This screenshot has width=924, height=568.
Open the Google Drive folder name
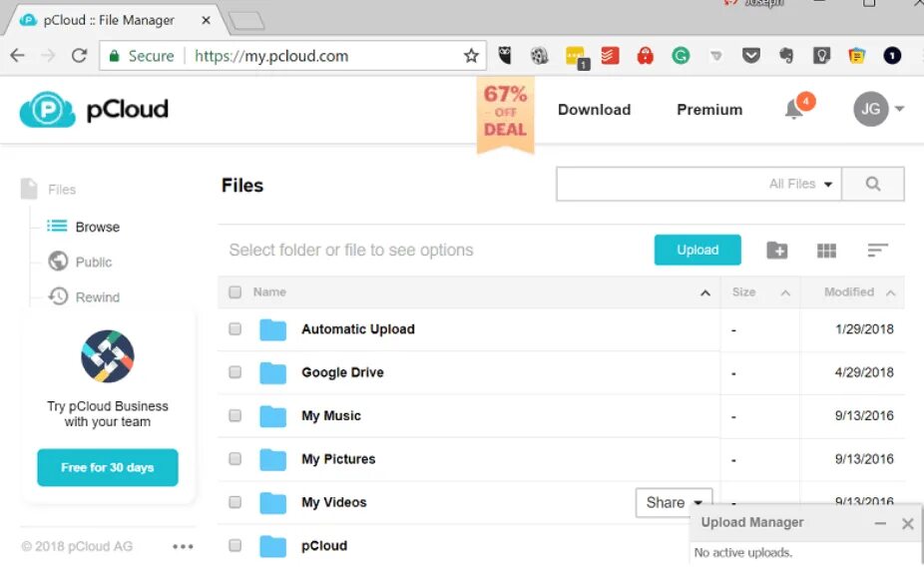coord(342,372)
